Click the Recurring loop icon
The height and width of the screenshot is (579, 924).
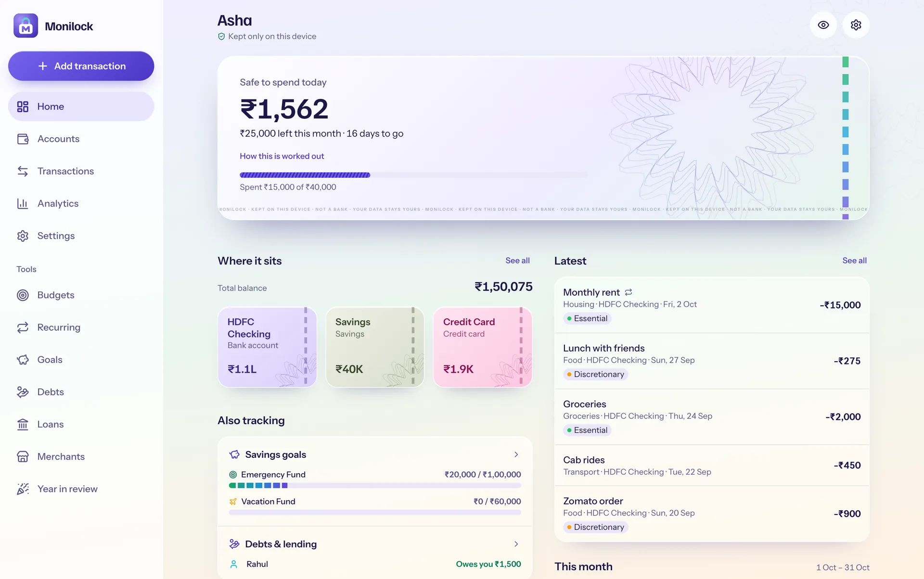(23, 327)
